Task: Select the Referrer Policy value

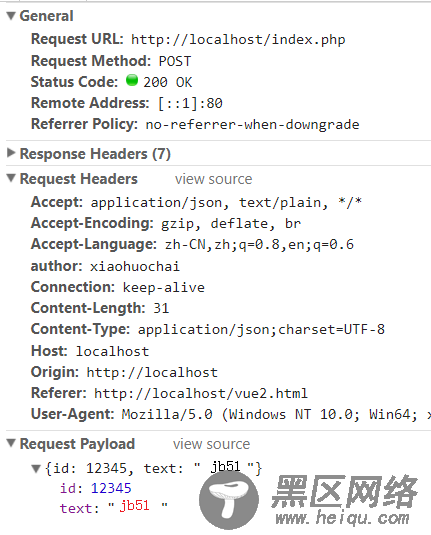Action: pyautogui.click(x=253, y=125)
